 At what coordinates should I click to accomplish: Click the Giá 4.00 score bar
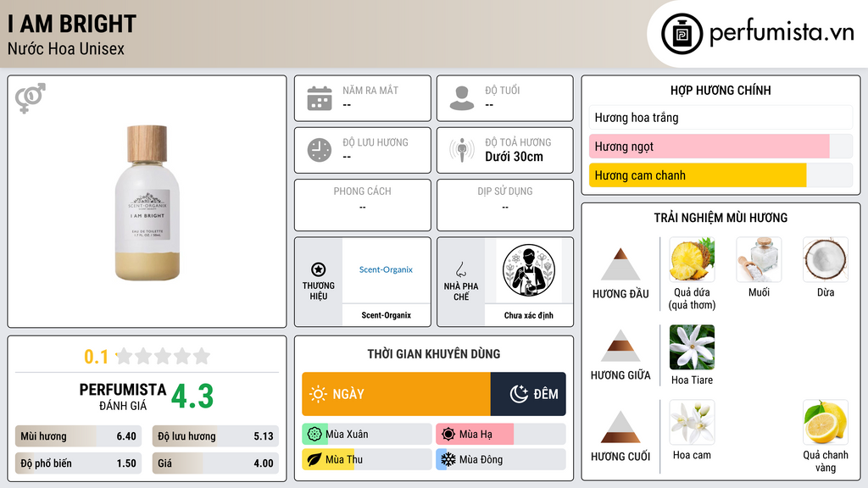point(215,463)
